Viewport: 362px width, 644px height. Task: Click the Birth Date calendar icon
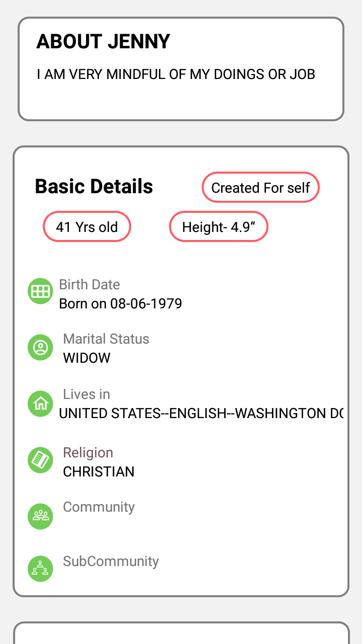click(40, 291)
